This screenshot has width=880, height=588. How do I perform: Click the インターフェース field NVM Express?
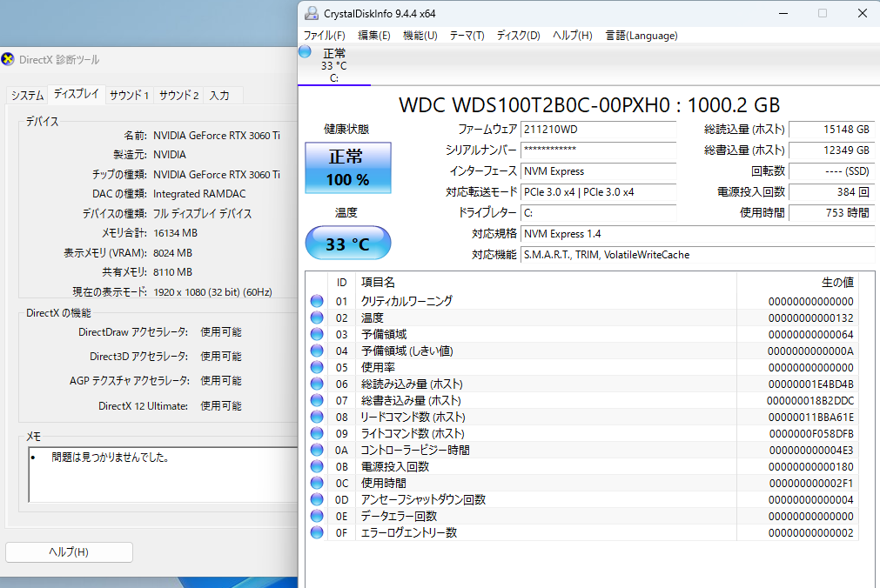point(598,171)
